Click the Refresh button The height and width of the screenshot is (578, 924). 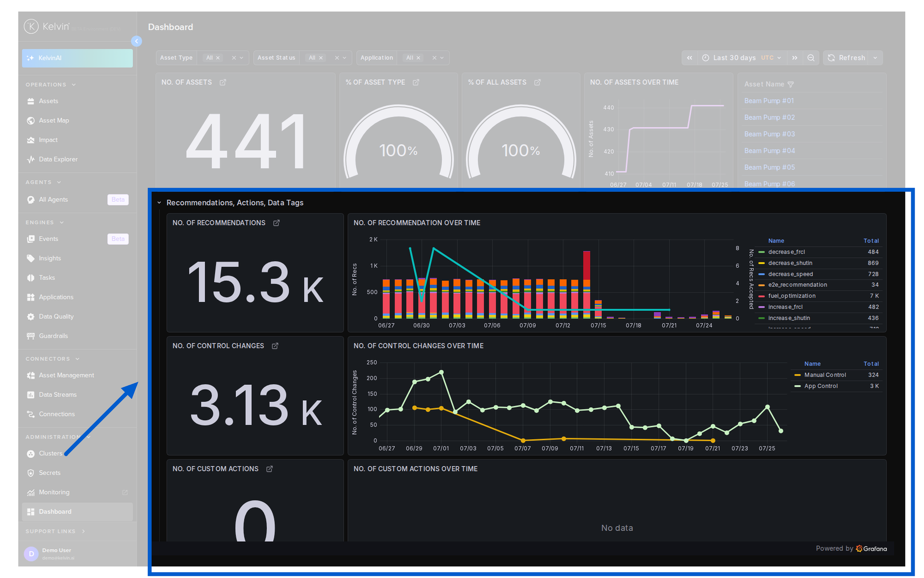(x=847, y=58)
